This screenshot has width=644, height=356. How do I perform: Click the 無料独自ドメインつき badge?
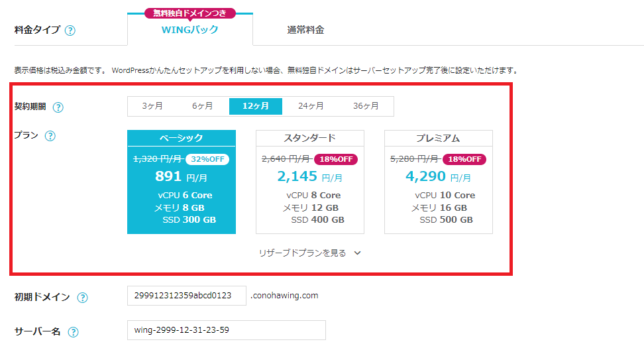coord(189,13)
